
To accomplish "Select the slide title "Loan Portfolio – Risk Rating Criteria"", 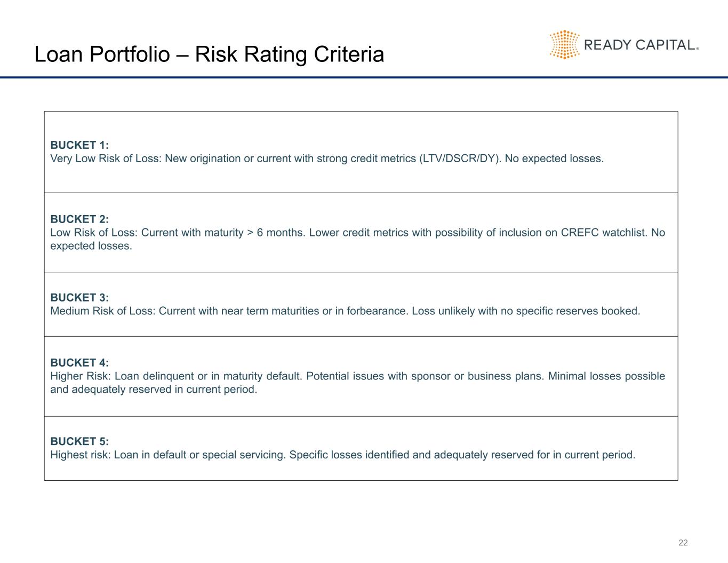I will (209, 54).
